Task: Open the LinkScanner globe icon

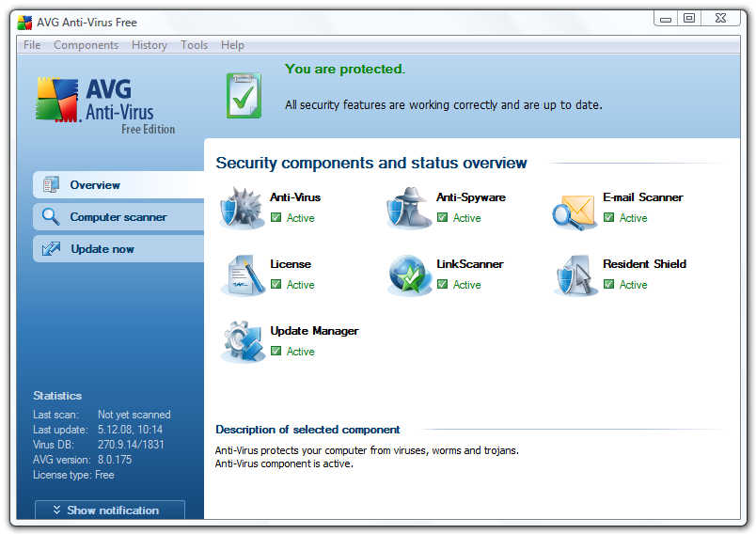Action: (x=409, y=275)
